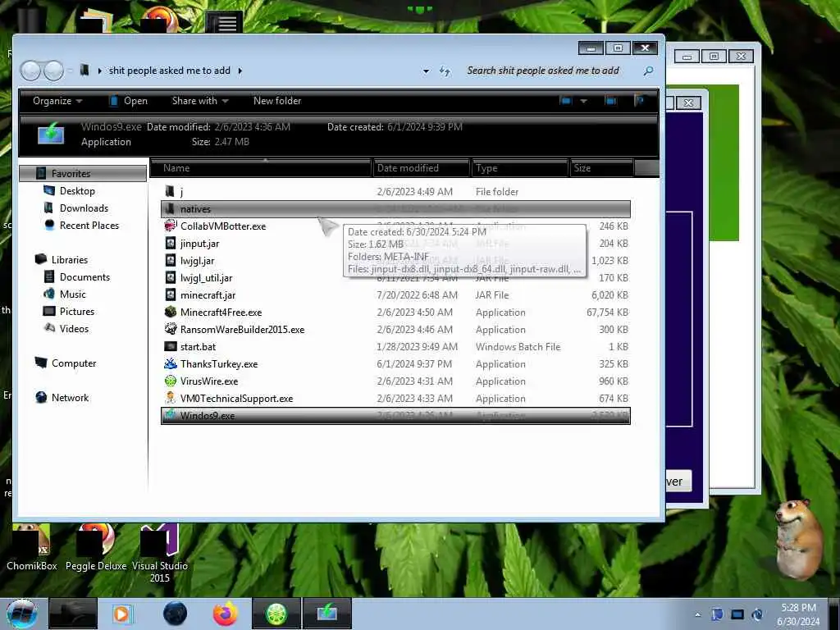Open Visual Studio 2015 desktop shortcut

tap(160, 554)
